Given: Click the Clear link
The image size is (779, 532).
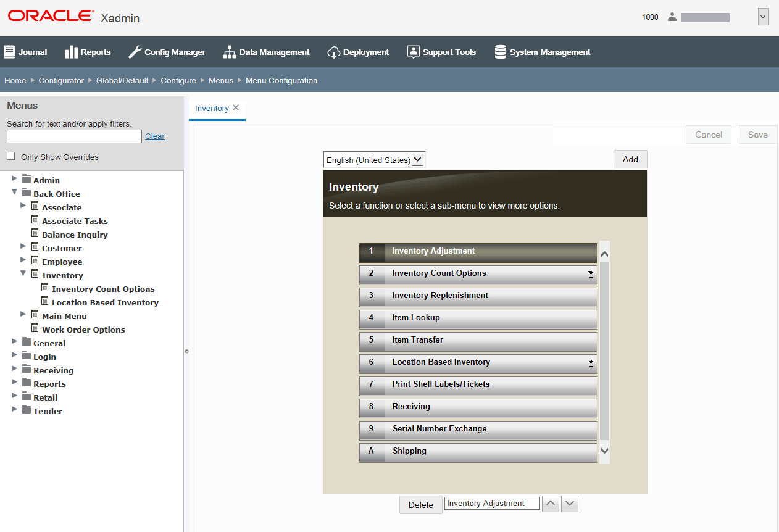Looking at the screenshot, I should tap(155, 136).
